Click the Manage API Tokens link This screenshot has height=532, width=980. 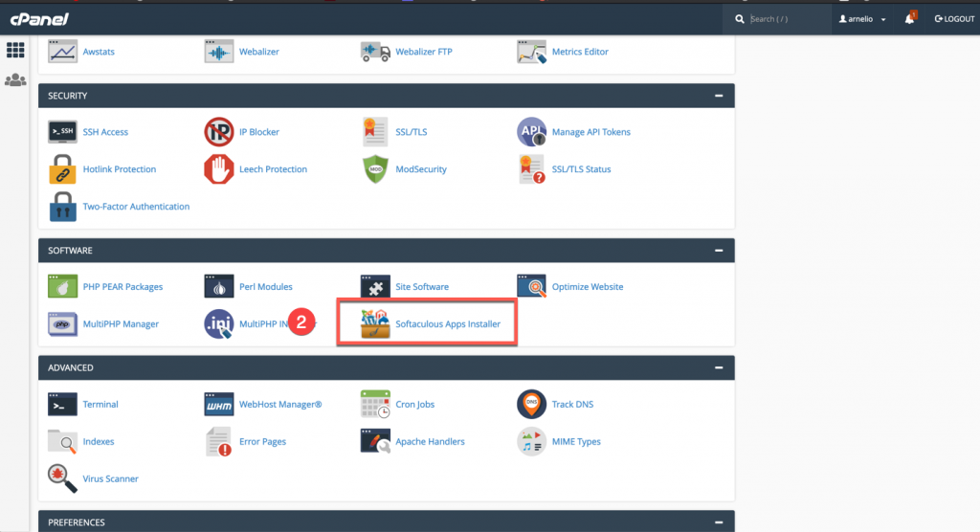click(x=590, y=132)
